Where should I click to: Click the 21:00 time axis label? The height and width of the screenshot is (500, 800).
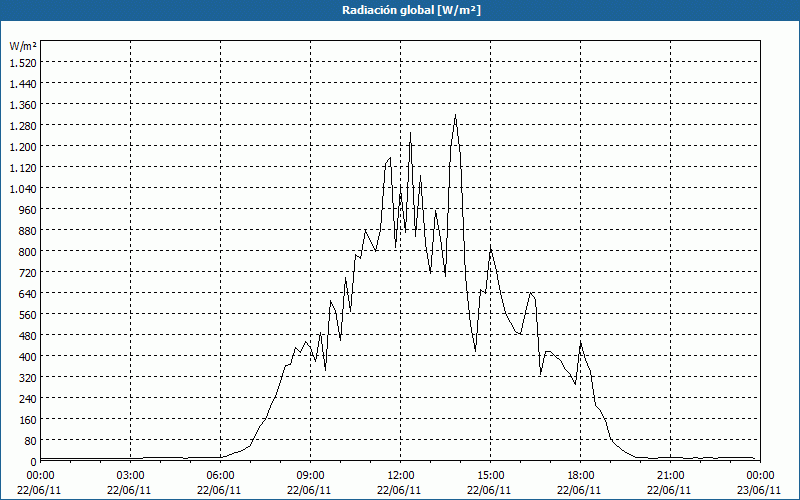point(670,476)
